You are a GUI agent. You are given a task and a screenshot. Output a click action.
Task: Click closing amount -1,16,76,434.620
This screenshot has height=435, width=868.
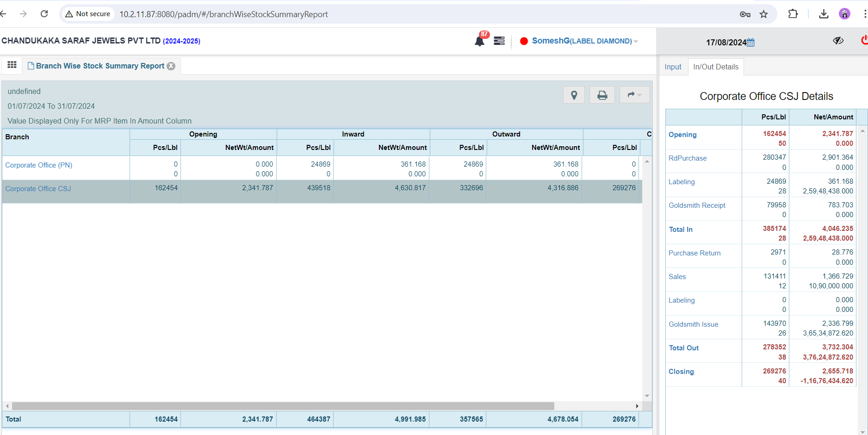coord(827,381)
